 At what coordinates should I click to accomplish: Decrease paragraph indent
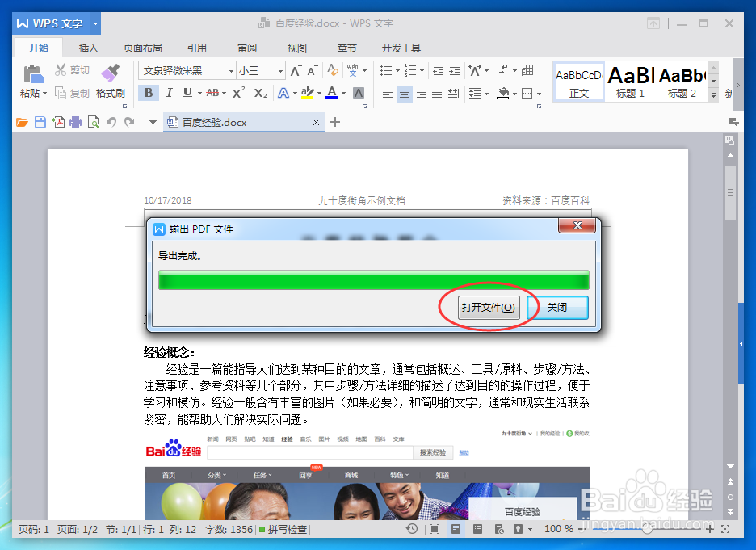(x=439, y=70)
